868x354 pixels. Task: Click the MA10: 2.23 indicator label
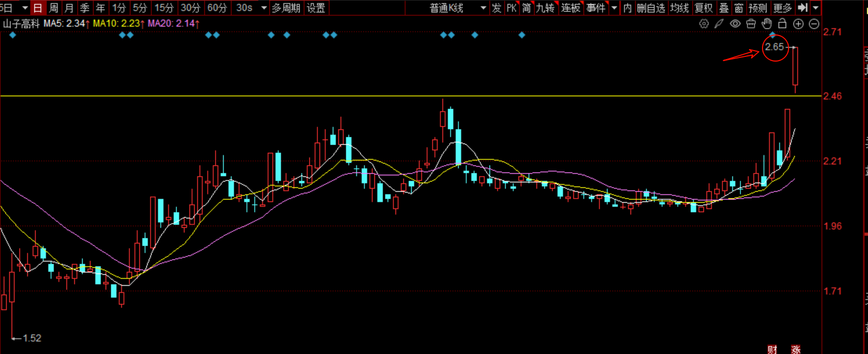[x=119, y=23]
